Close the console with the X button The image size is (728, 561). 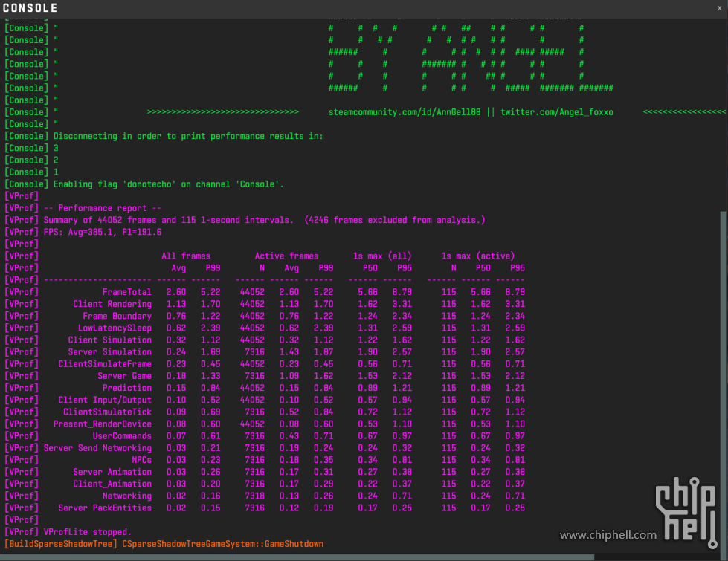[x=719, y=8]
